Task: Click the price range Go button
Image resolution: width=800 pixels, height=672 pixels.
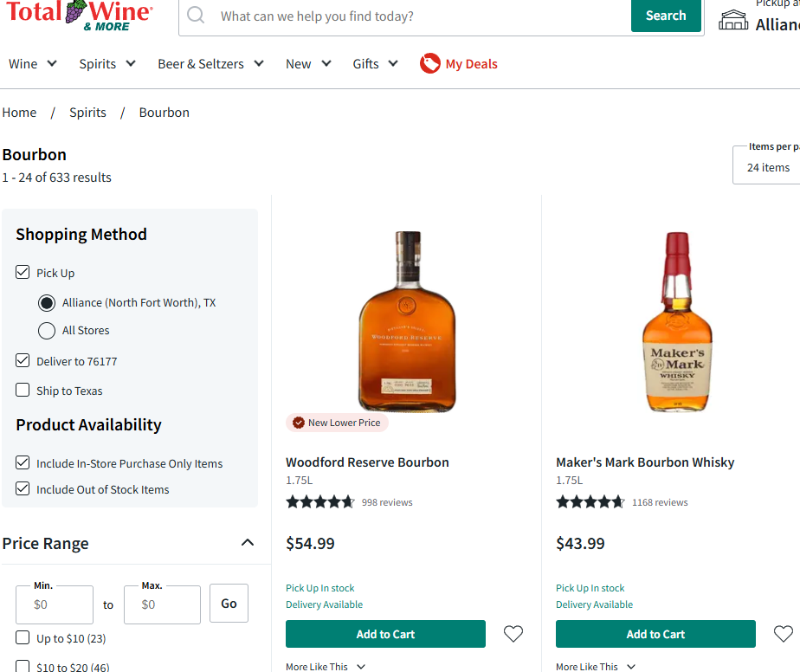Action: [x=229, y=603]
